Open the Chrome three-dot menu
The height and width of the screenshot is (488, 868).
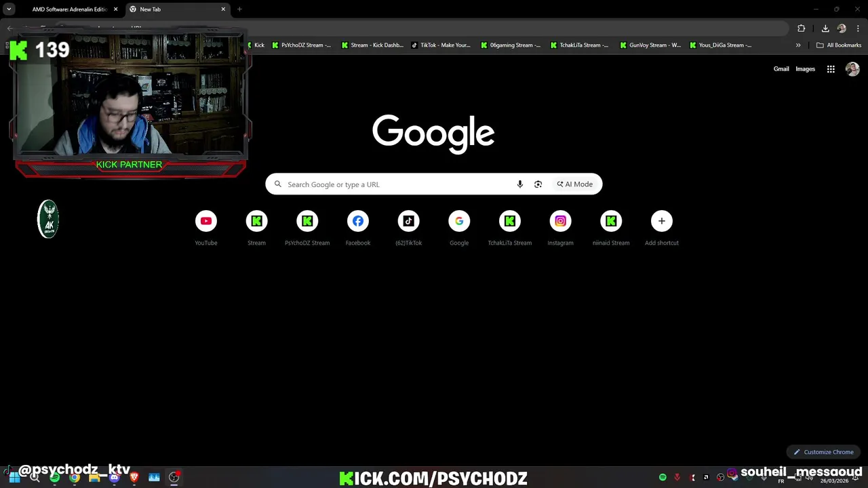click(858, 28)
